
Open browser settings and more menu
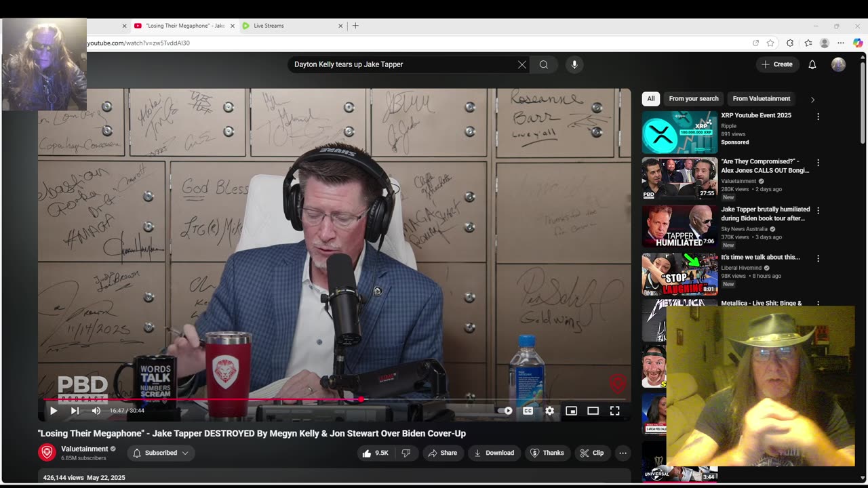coord(841,43)
